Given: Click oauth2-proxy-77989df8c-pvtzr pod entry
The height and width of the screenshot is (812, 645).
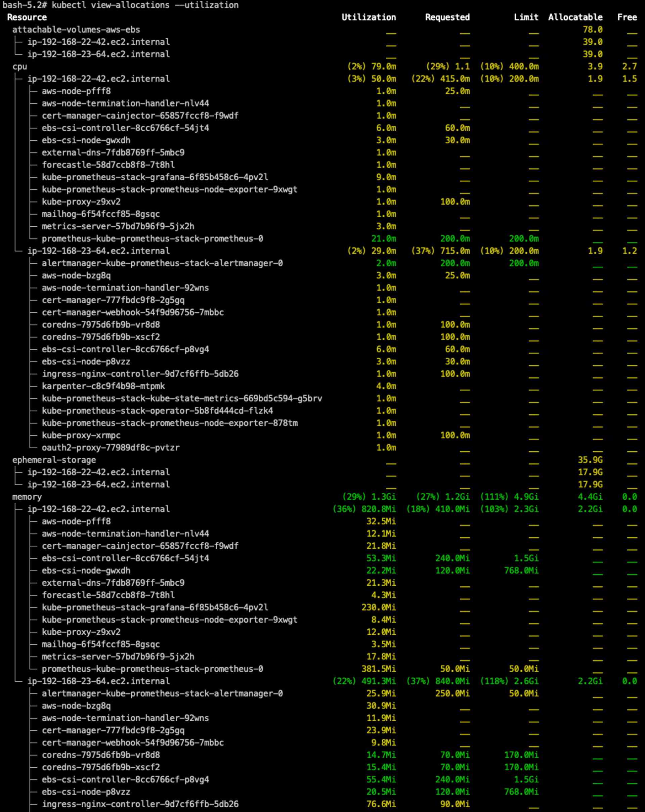Looking at the screenshot, I should tap(111, 447).
